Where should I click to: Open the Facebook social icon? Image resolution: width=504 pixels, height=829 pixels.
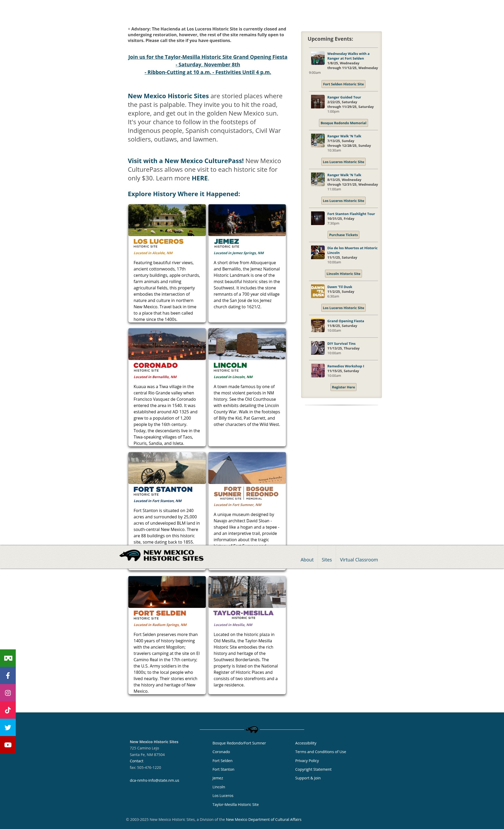coord(8,675)
